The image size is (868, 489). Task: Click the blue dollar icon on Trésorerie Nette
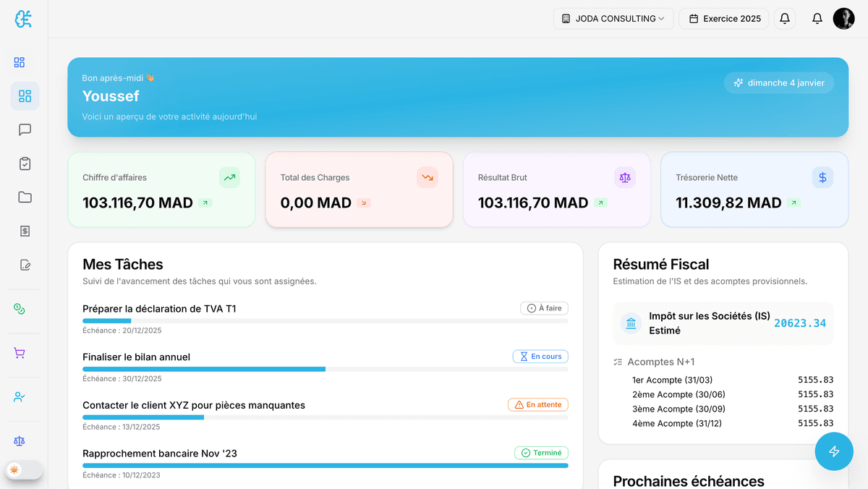[x=822, y=177]
